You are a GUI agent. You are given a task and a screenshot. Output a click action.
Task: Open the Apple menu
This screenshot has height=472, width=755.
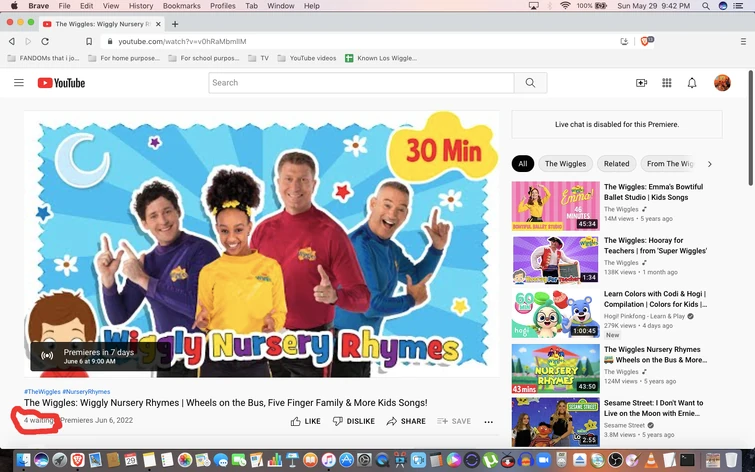[14, 6]
